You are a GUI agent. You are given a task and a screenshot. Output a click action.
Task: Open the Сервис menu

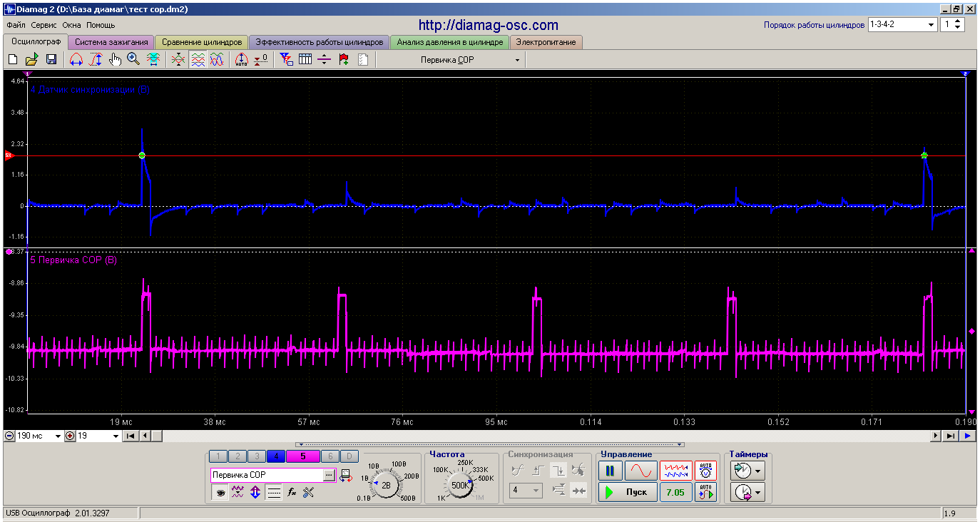44,25
